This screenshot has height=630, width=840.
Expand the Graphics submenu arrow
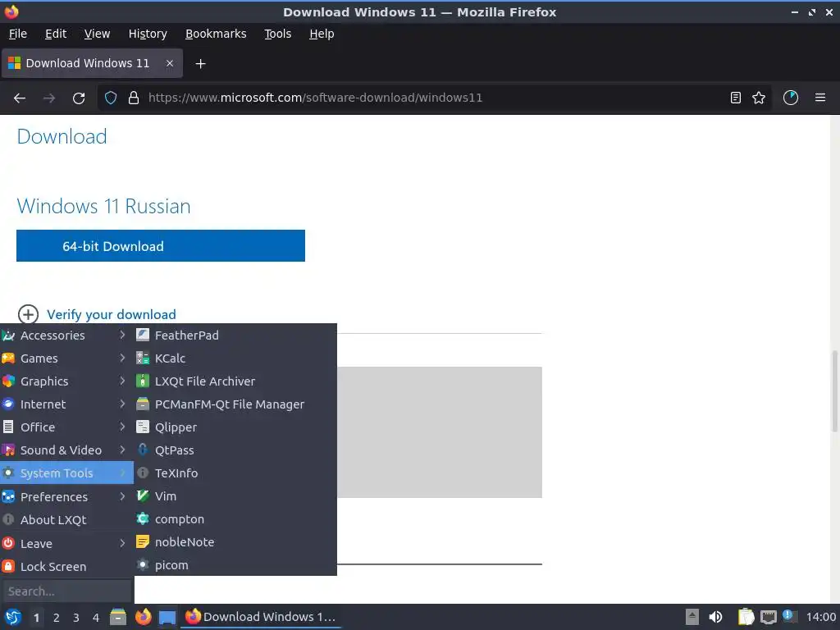[x=122, y=381]
